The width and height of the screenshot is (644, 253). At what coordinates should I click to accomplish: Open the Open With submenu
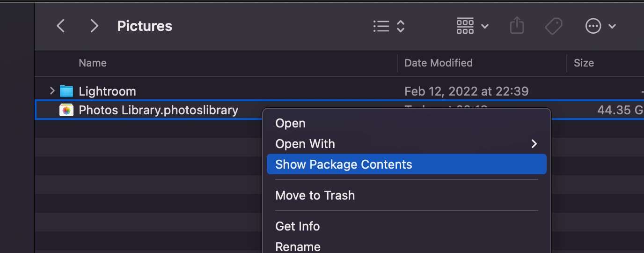tap(406, 144)
